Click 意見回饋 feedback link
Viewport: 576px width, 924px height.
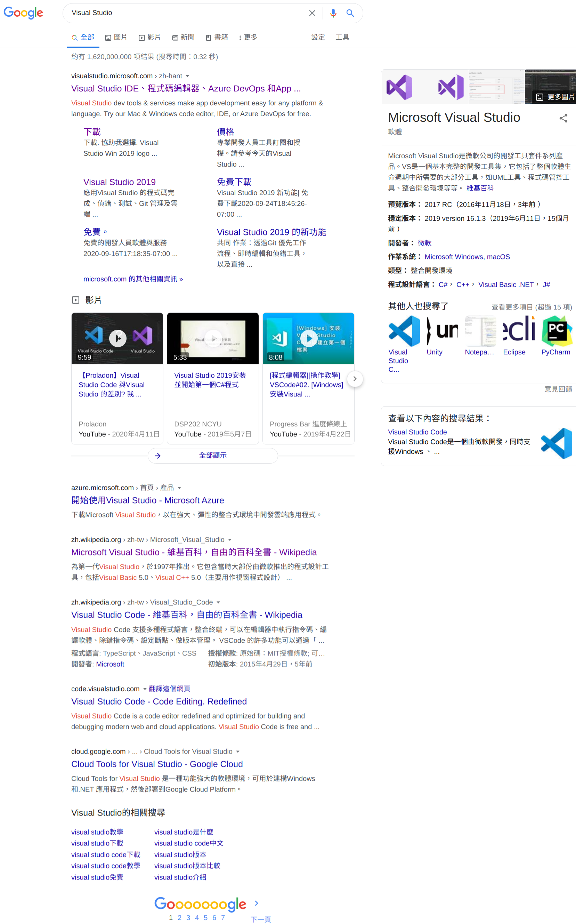(558, 389)
